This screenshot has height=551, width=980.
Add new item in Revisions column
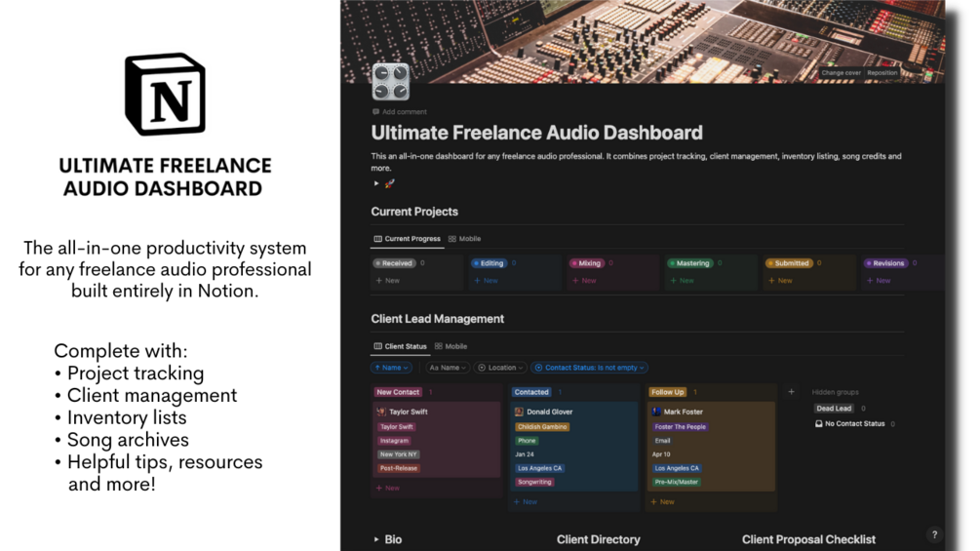[x=879, y=281]
